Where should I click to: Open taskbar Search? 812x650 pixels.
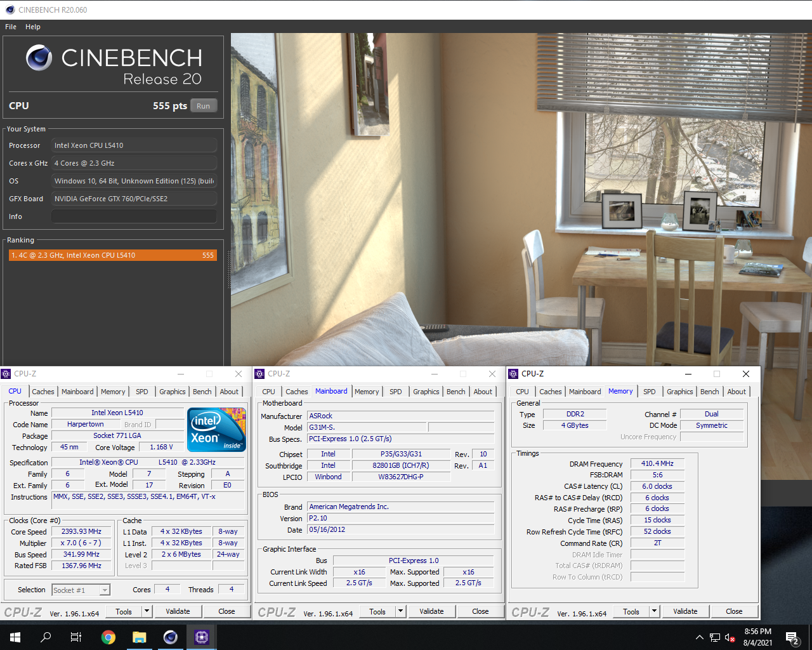point(46,637)
